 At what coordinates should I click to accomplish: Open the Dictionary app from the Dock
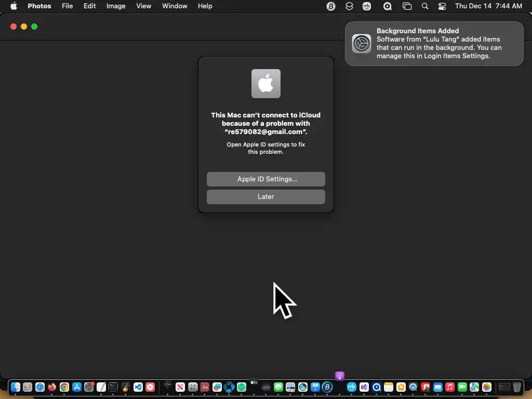[x=205, y=387]
